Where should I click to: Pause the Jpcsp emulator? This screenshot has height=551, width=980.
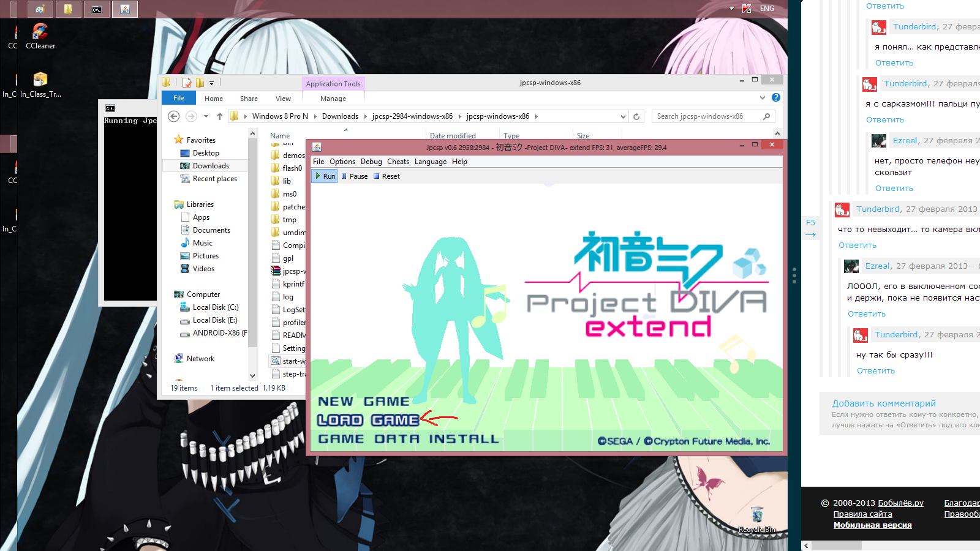pyautogui.click(x=355, y=176)
